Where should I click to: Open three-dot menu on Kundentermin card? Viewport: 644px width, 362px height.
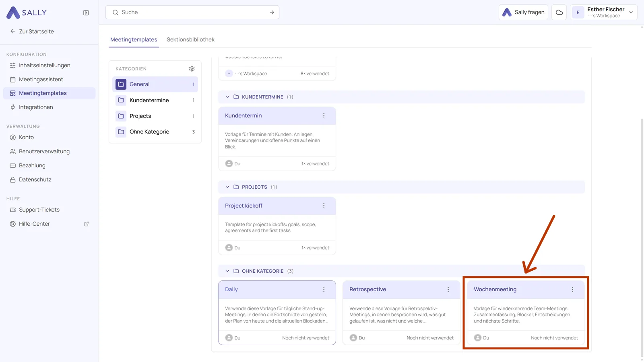324,115
